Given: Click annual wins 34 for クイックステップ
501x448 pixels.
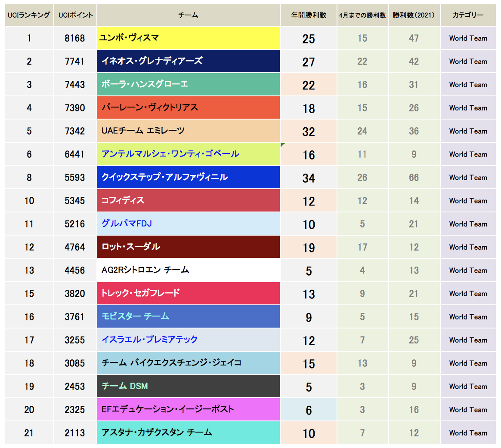Looking at the screenshot, I should tap(309, 178).
